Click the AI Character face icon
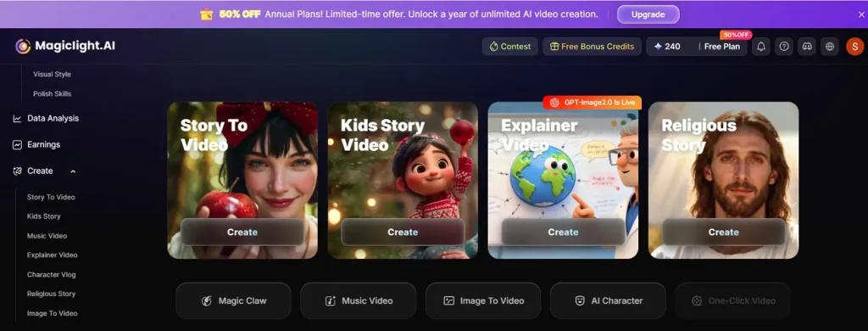The width and height of the screenshot is (868, 331). point(580,300)
